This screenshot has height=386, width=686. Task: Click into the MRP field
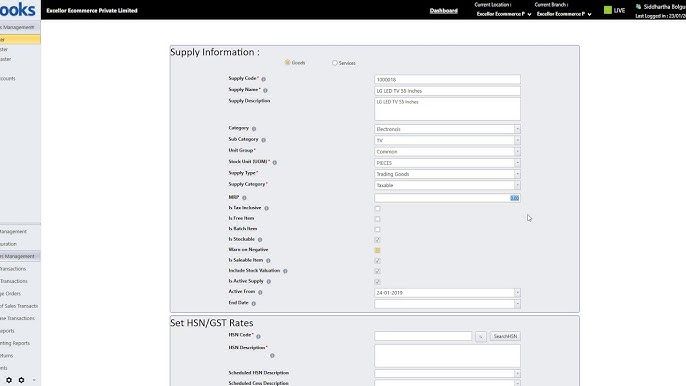pyautogui.click(x=447, y=198)
